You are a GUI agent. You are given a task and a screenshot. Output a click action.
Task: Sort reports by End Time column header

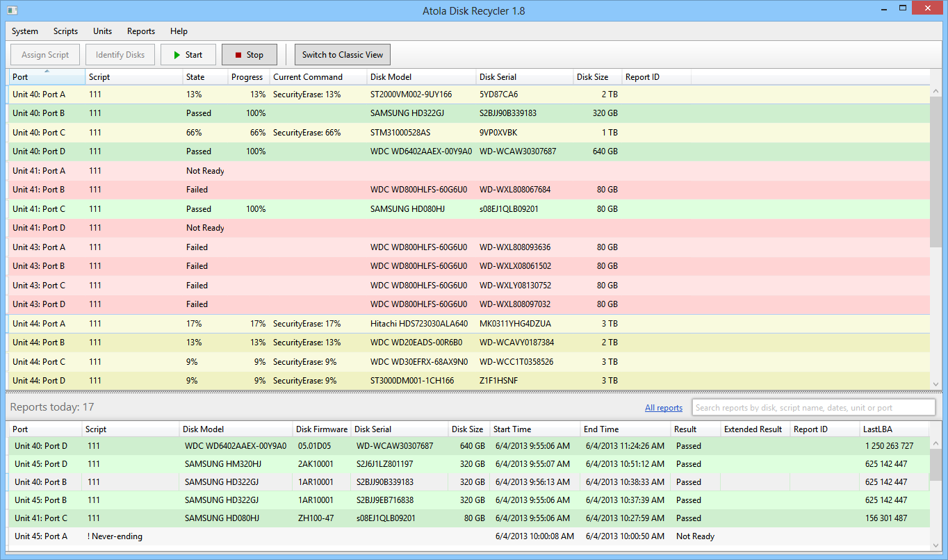(x=625, y=429)
